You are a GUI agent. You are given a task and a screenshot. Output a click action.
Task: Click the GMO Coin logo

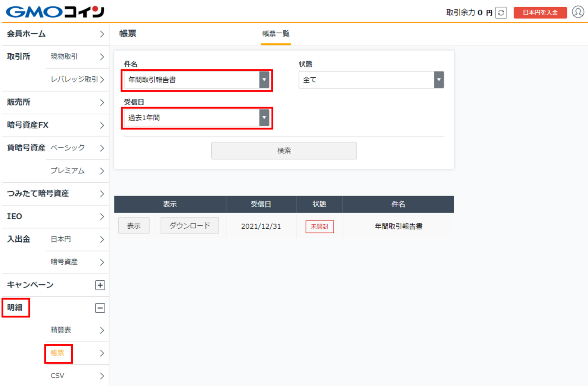pos(55,12)
